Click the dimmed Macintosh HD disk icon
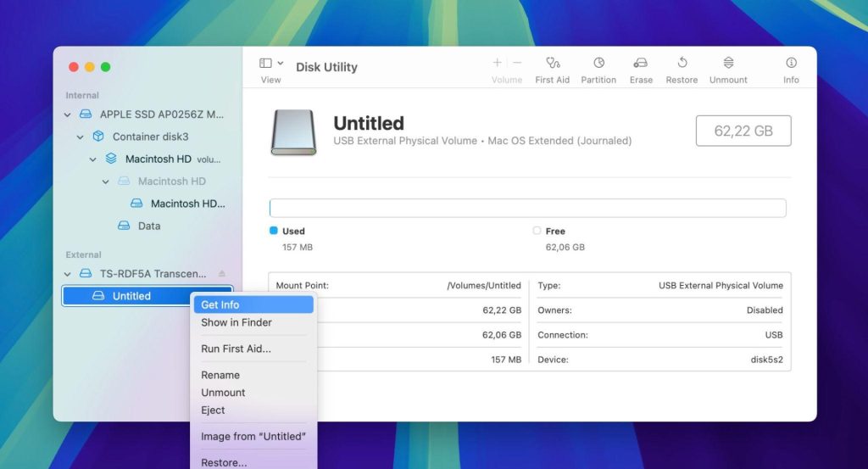 click(124, 181)
